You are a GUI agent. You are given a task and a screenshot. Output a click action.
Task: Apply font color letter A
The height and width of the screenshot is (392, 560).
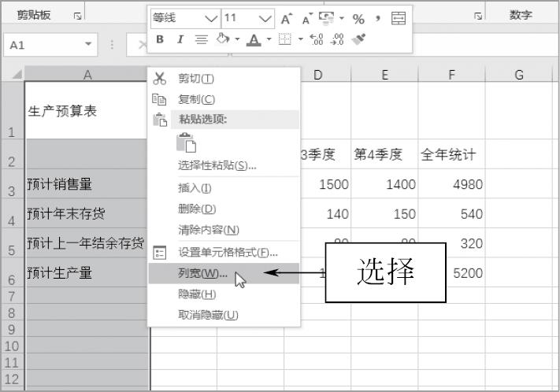[254, 39]
